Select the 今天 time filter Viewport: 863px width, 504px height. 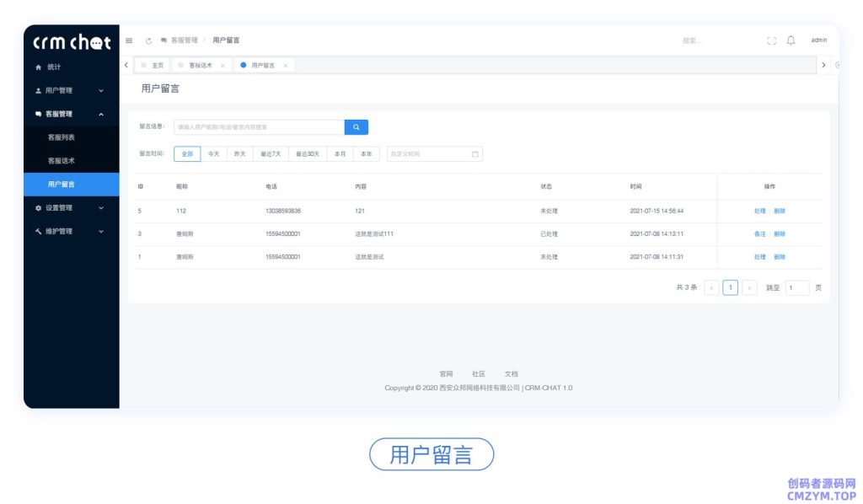pos(212,154)
